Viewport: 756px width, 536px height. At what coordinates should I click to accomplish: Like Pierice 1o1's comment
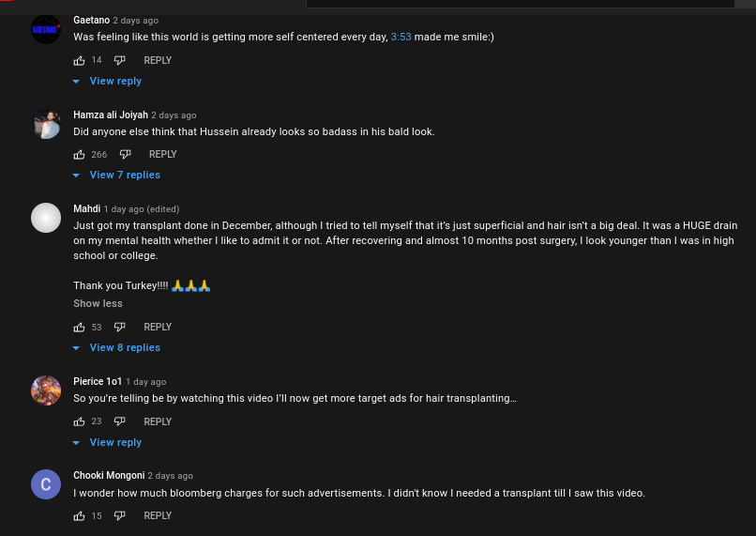(79, 421)
